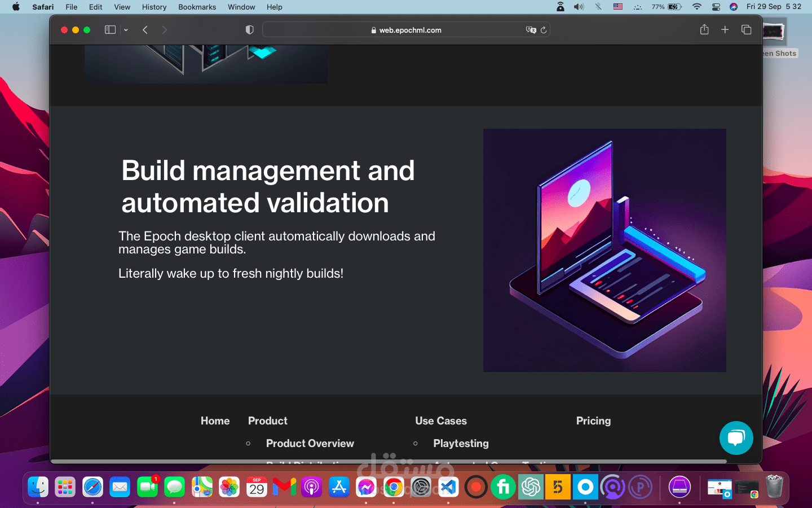Open the teal chat widget button
Screen dimensions: 812x508
click(x=736, y=437)
